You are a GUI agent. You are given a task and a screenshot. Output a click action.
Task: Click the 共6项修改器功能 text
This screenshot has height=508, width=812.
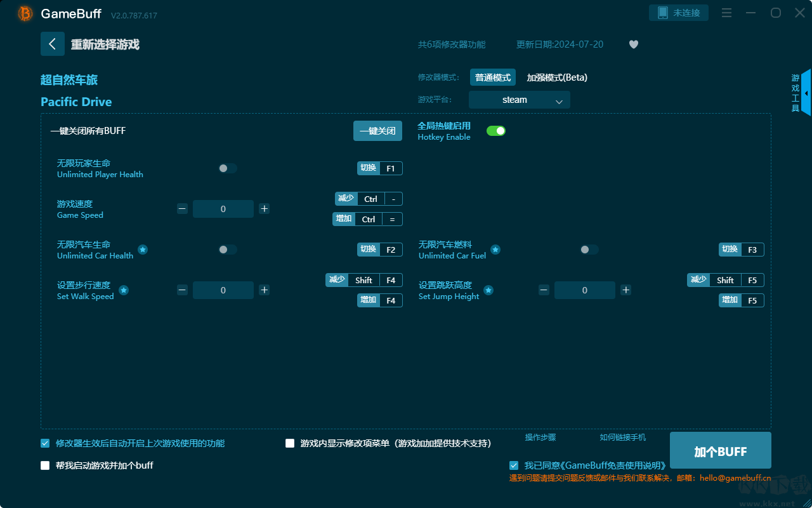click(452, 44)
